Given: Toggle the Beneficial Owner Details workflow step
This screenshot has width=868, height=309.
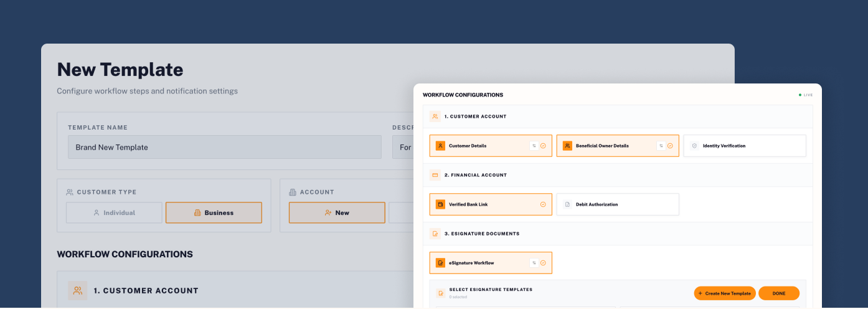Looking at the screenshot, I should tap(618, 146).
